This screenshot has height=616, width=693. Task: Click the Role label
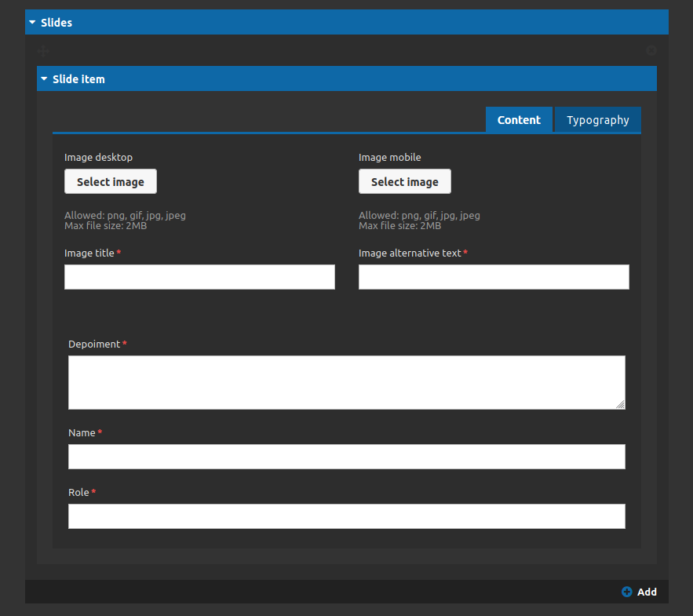click(x=78, y=492)
